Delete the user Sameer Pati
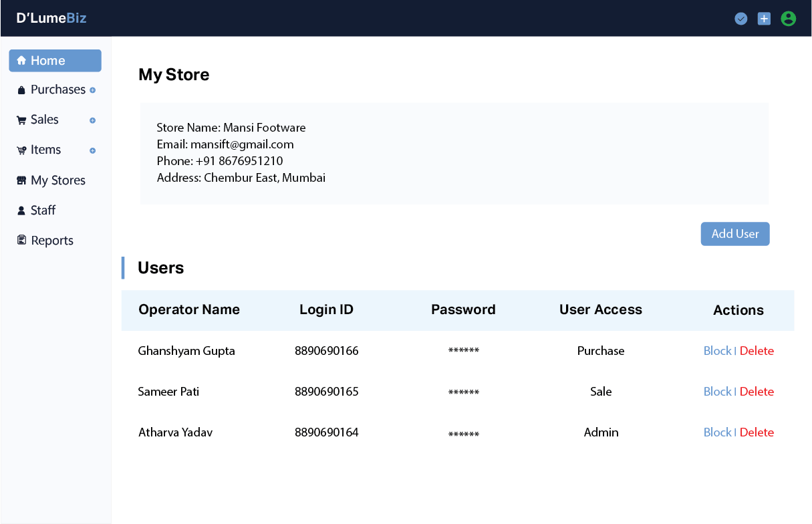Image resolution: width=812 pixels, height=524 pixels. coord(757,391)
